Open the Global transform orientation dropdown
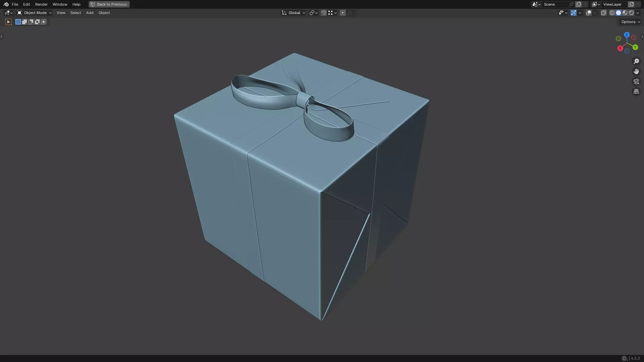 293,13
